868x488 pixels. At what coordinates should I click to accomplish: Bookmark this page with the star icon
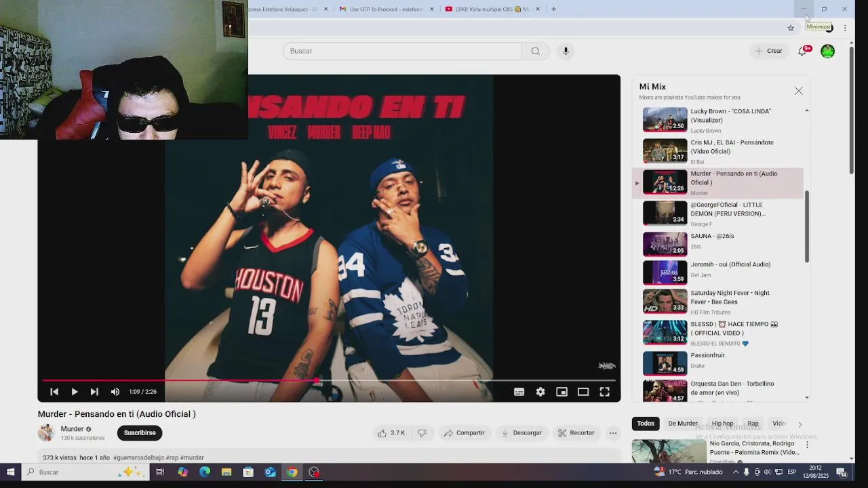pos(791,28)
